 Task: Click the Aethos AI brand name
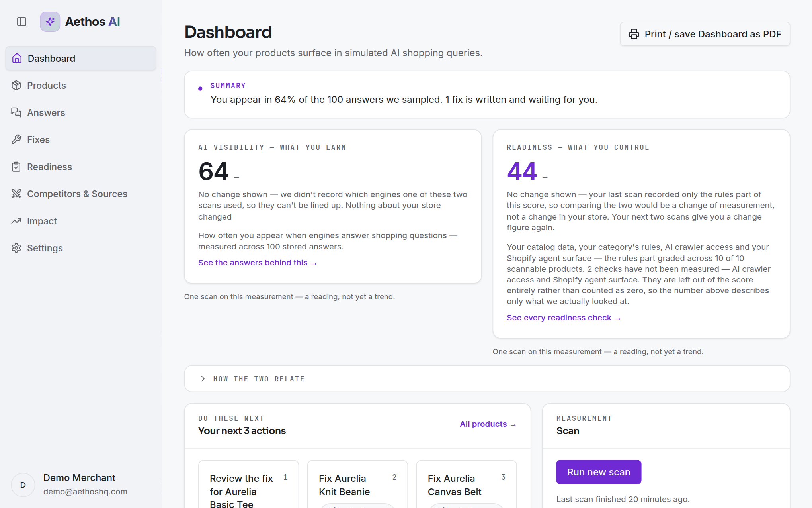[92, 22]
